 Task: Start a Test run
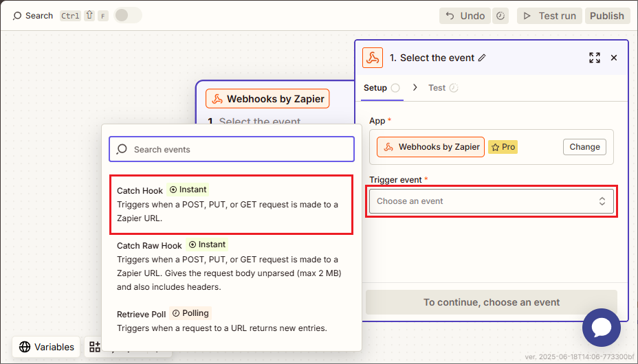549,16
